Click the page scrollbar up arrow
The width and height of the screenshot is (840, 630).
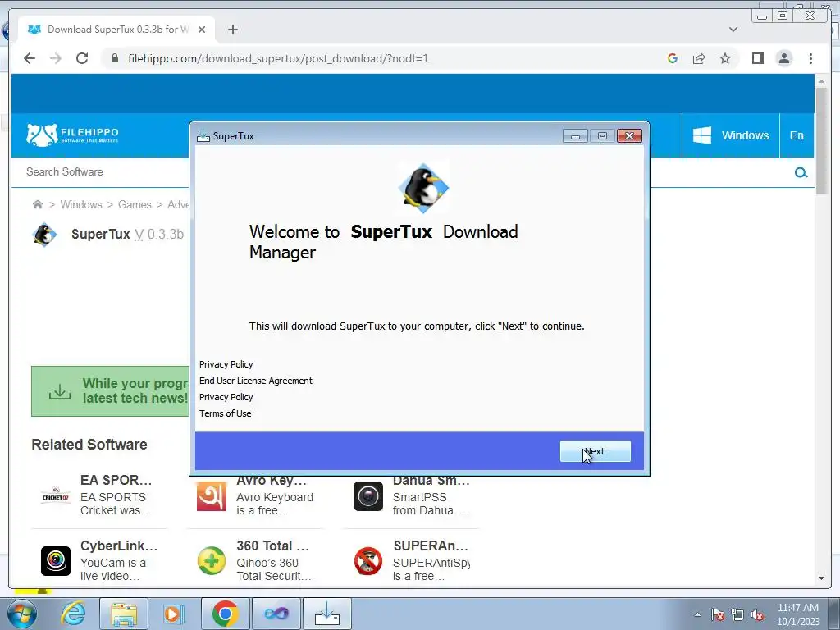point(821,81)
